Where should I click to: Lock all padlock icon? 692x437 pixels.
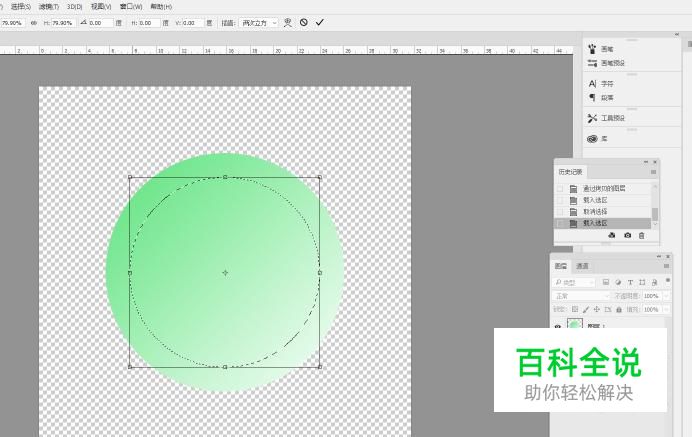[619, 309]
